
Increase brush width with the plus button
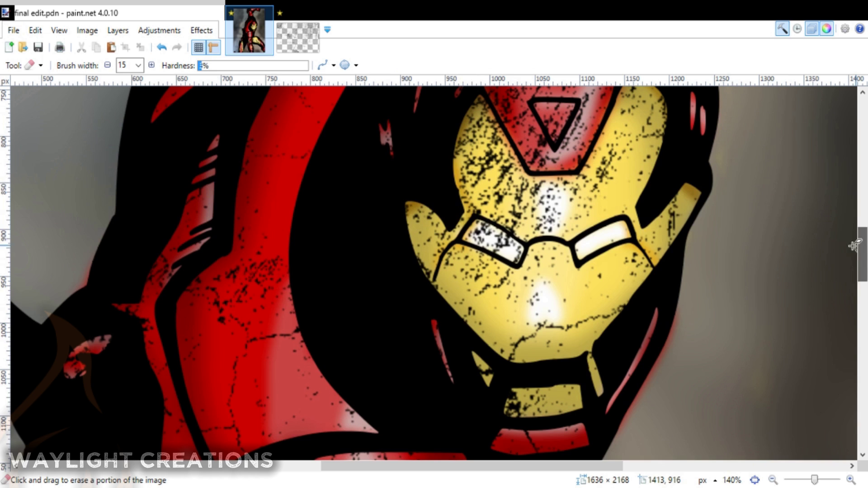pyautogui.click(x=151, y=65)
